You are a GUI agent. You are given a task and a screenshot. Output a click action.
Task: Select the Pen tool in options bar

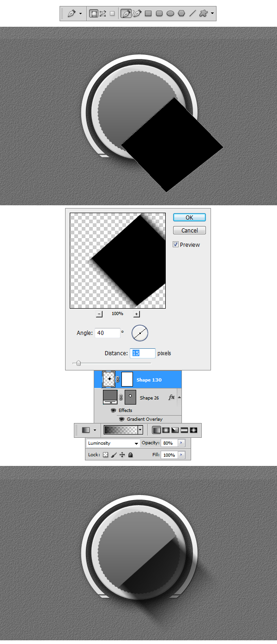(x=126, y=14)
